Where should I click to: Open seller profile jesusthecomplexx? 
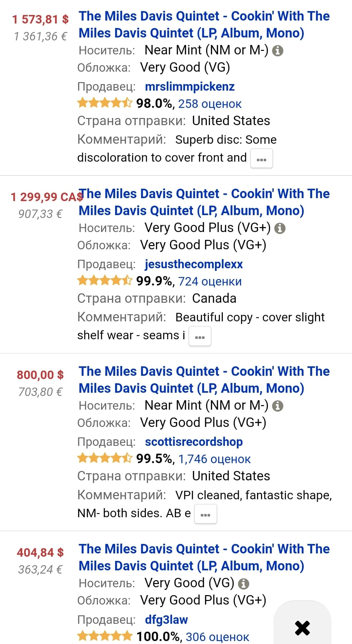(x=194, y=264)
